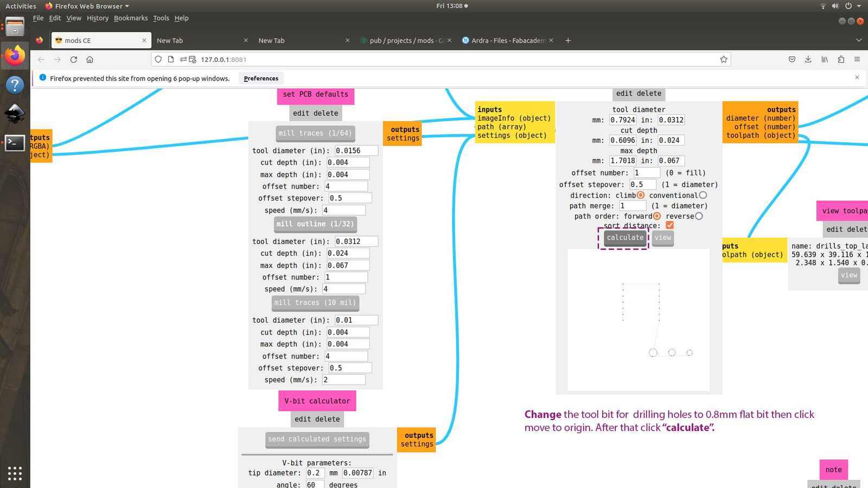Open the Show Applications grid
The image size is (868, 488).
pyautogui.click(x=15, y=473)
